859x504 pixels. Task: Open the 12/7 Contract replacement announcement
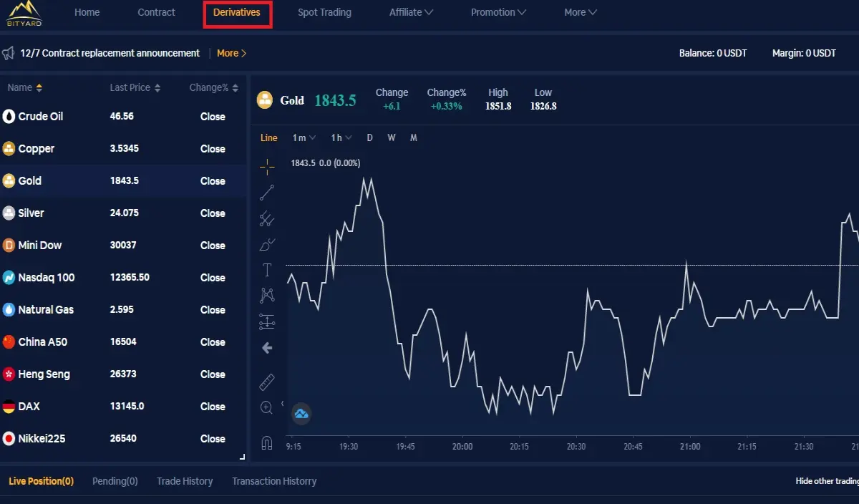click(110, 53)
